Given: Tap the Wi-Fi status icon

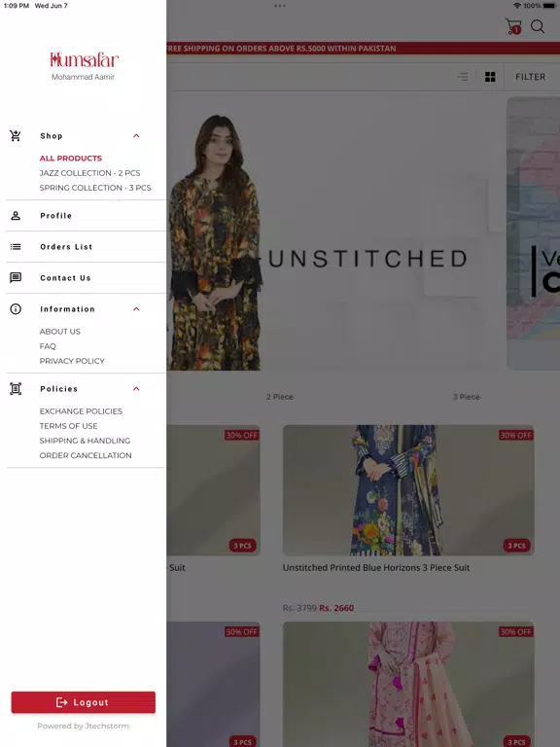Looking at the screenshot, I should [517, 6].
